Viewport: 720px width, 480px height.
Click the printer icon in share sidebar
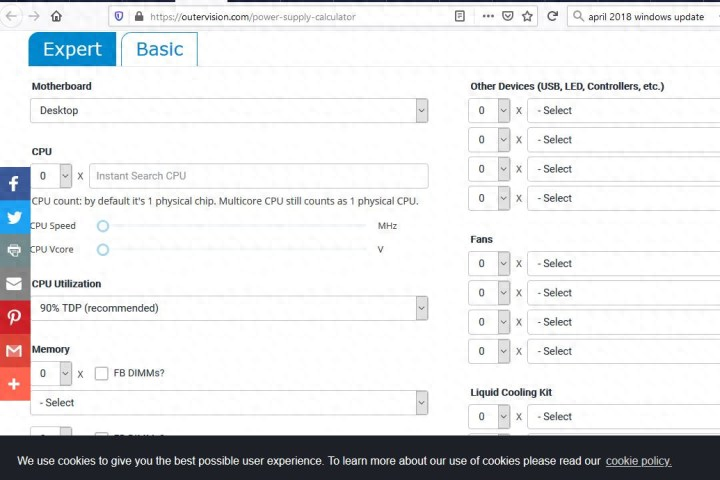point(14,250)
